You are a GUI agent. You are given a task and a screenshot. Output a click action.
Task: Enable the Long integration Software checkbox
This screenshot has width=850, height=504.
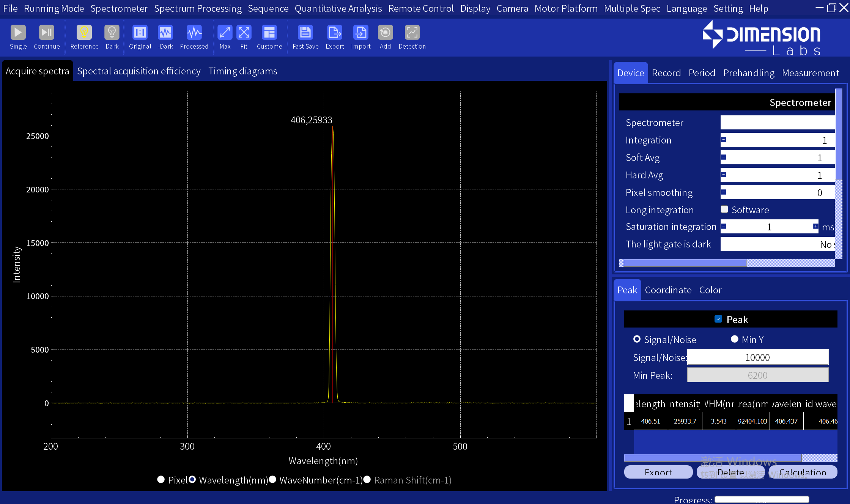tap(724, 209)
